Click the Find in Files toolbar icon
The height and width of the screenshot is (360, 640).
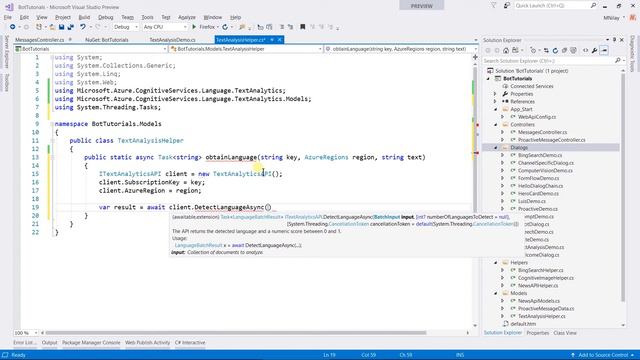(242, 27)
